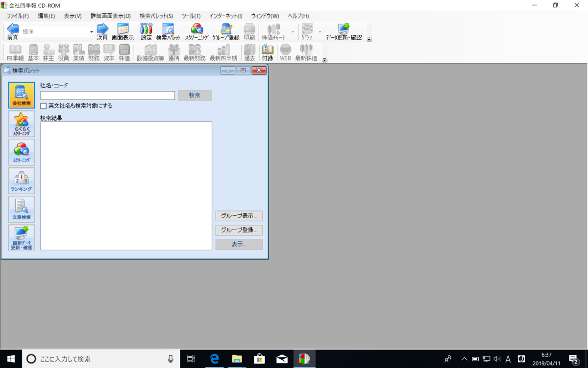Focus the 社名・コード input field
The width and height of the screenshot is (588, 368).
point(108,95)
